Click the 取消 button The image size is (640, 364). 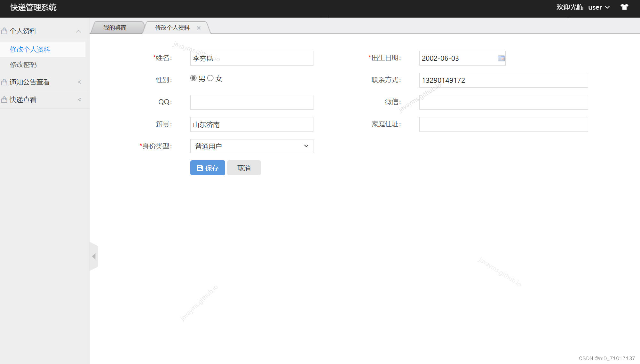coord(244,168)
